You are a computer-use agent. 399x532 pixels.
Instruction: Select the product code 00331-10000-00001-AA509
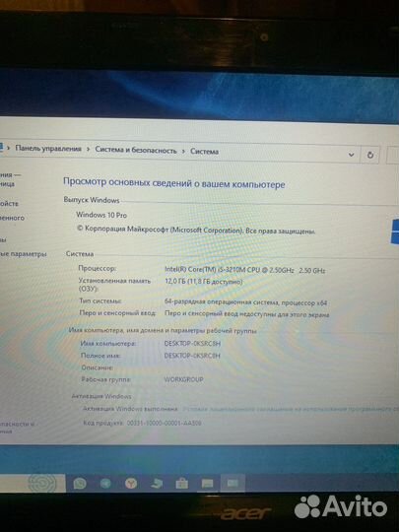(164, 423)
